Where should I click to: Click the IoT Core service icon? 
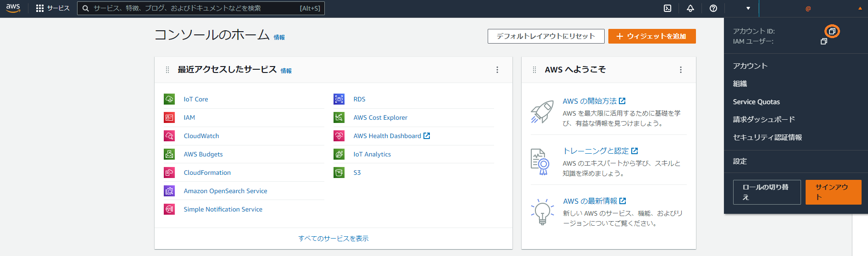tap(169, 99)
